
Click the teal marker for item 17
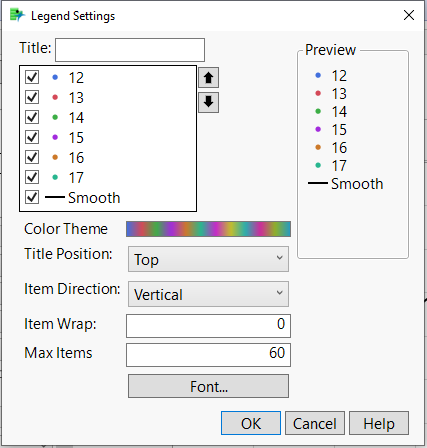[55, 177]
